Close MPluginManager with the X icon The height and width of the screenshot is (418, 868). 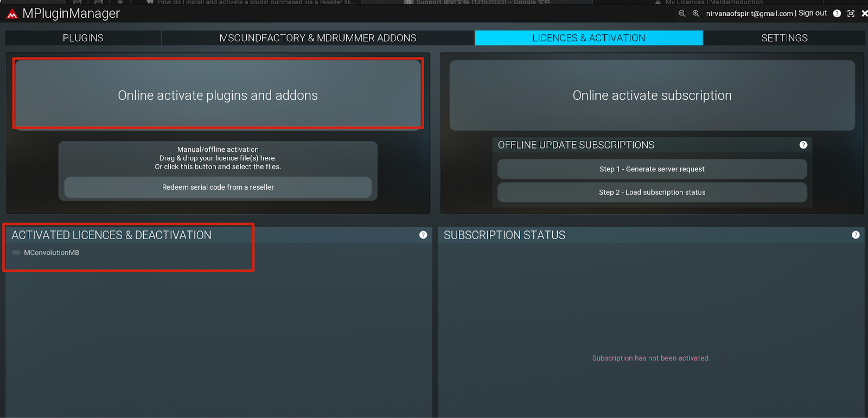[x=864, y=14]
